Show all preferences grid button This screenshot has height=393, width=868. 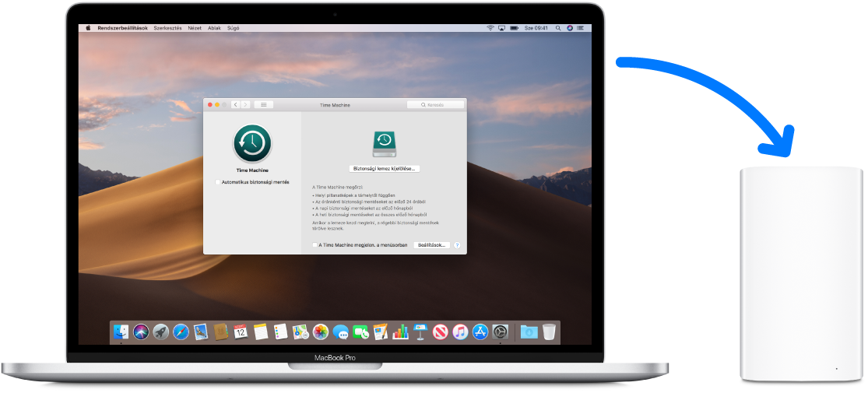pos(264,104)
